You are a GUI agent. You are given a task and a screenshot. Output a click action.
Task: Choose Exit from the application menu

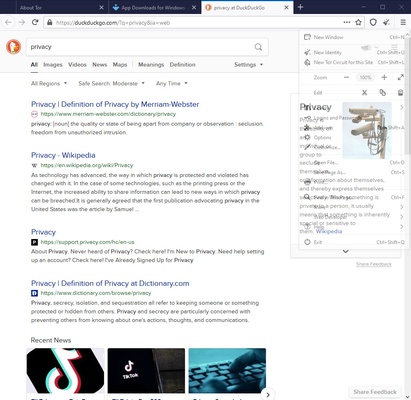(x=354, y=242)
